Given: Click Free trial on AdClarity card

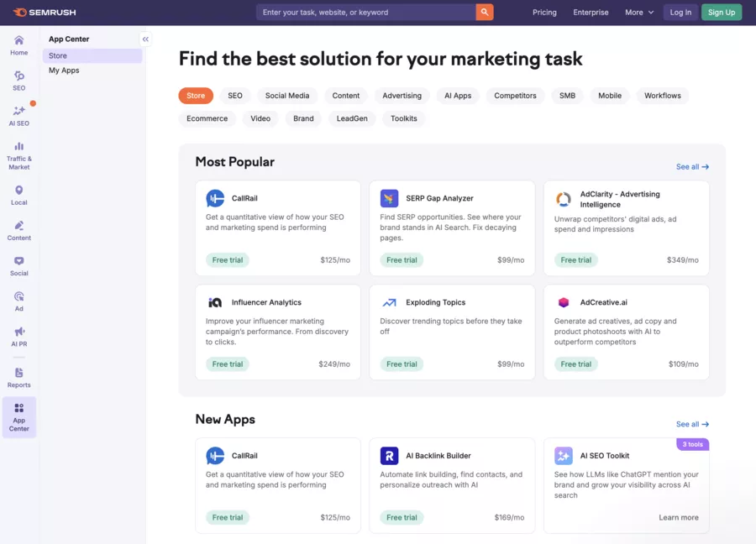Looking at the screenshot, I should (x=575, y=260).
